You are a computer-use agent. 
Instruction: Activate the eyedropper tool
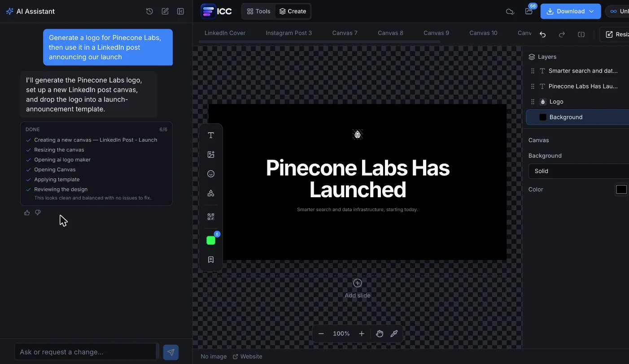394,334
